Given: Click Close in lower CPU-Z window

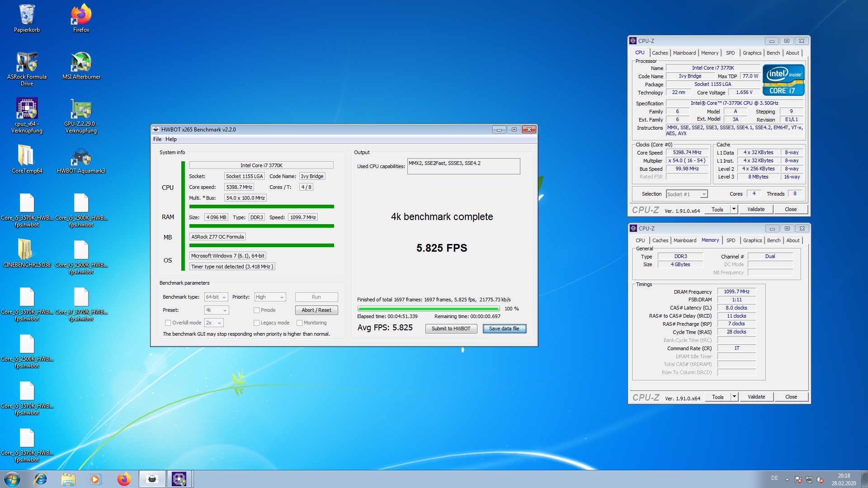Looking at the screenshot, I should 791,397.
